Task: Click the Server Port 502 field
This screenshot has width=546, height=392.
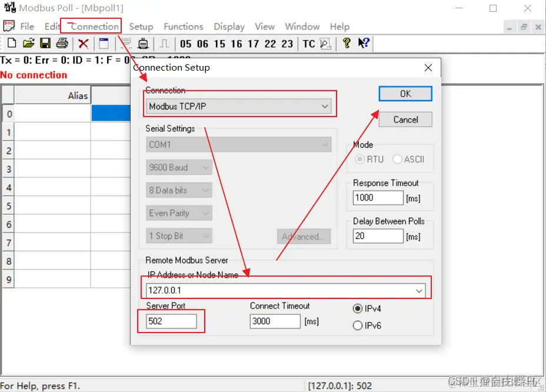Action: [172, 321]
